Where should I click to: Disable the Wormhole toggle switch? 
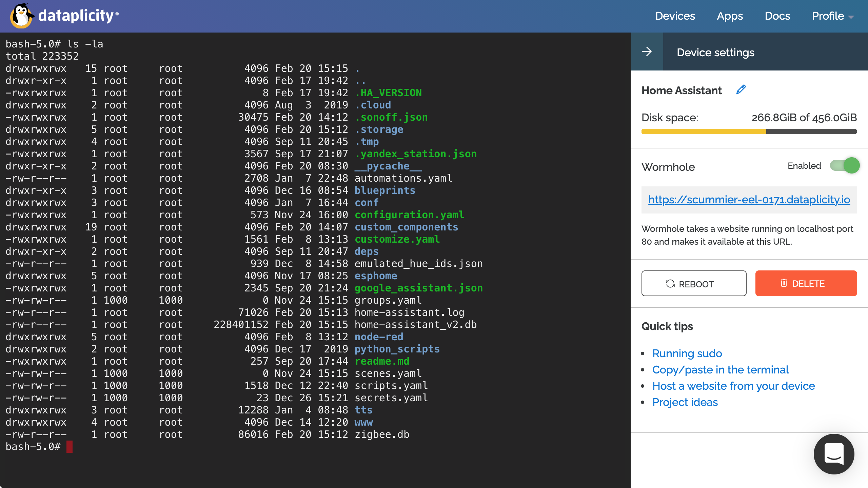coord(844,166)
